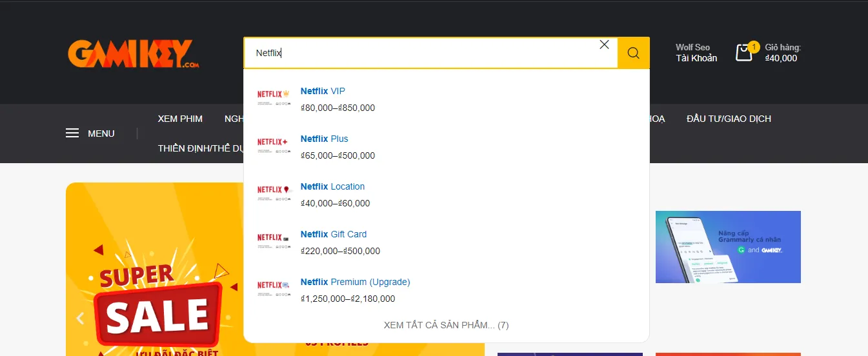Click the Netflix Plus product thumbnail
The width and height of the screenshot is (868, 356).
tap(274, 146)
